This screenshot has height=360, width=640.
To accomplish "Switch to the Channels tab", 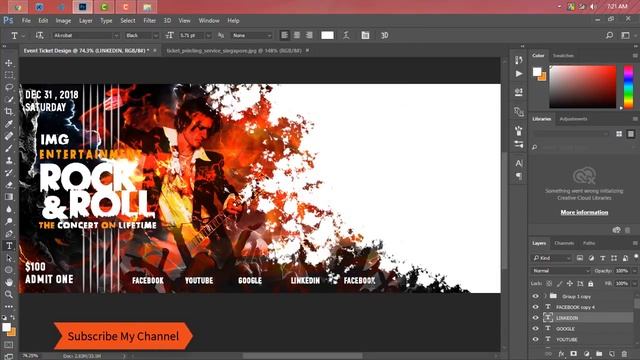I will click(x=564, y=243).
